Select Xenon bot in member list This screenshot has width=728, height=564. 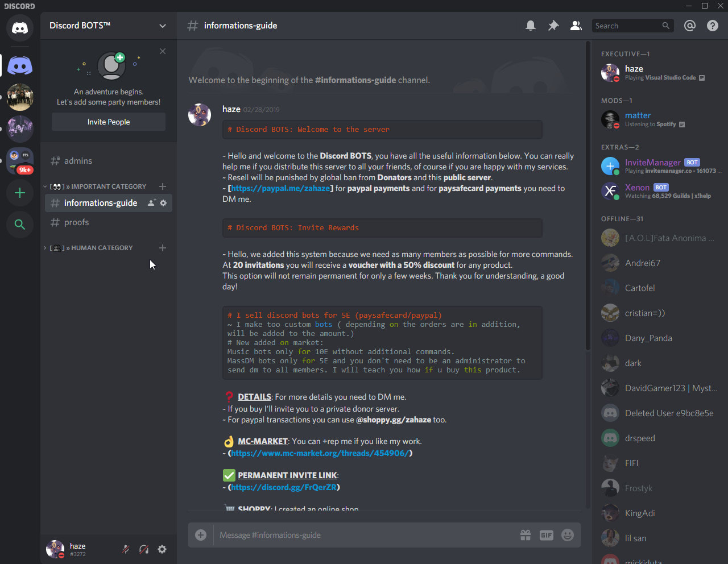pos(660,191)
